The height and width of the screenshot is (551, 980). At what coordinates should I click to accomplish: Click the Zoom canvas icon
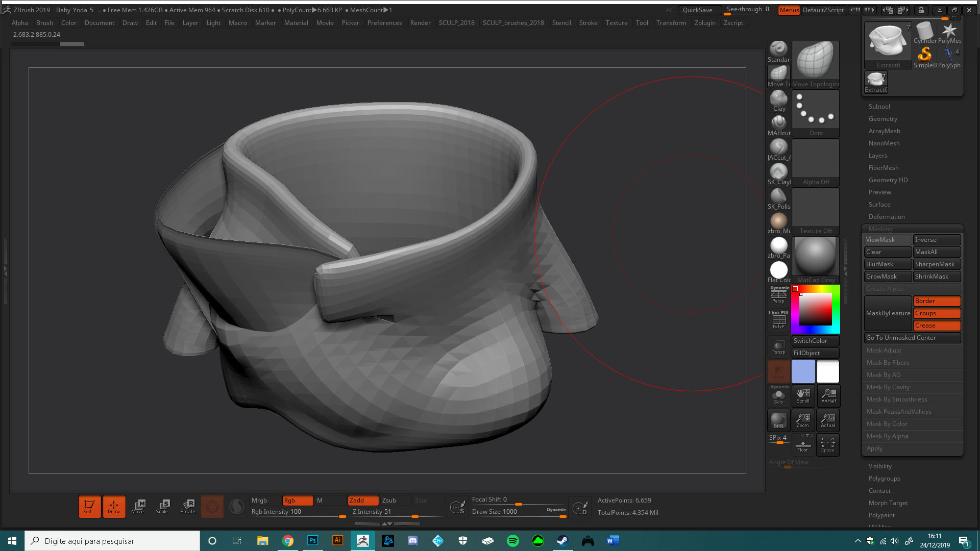tap(803, 420)
